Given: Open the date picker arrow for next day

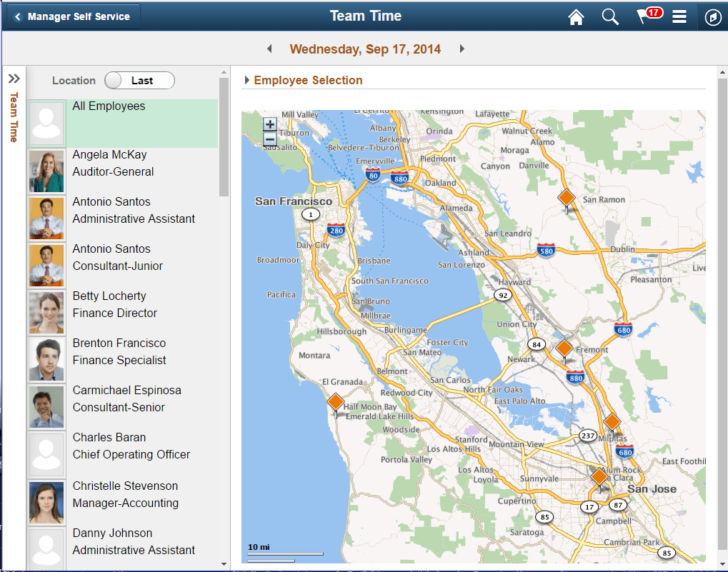Looking at the screenshot, I should pos(462,49).
